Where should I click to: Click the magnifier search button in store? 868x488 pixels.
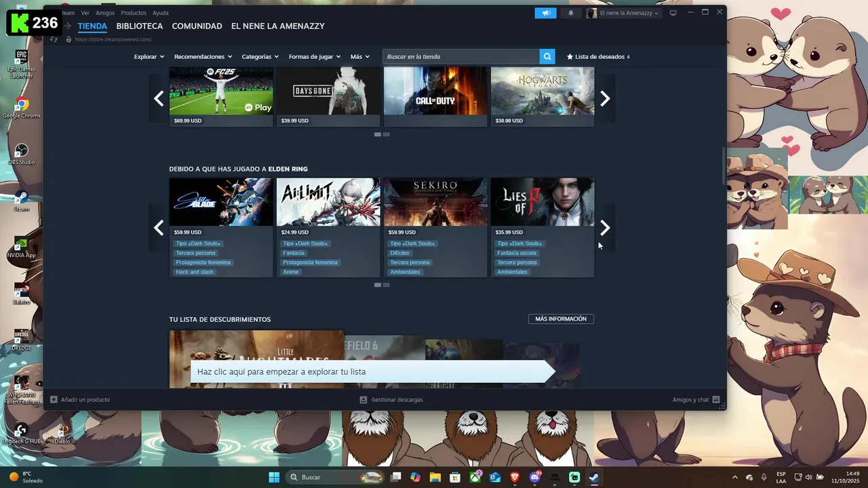pos(547,56)
